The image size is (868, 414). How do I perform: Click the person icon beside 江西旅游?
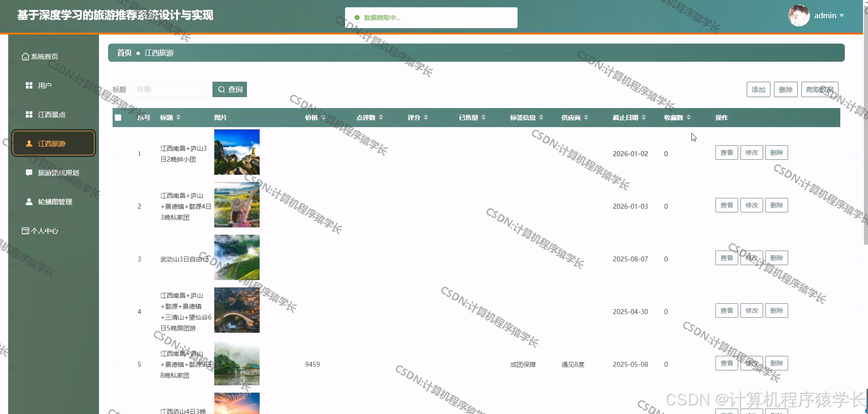[29, 143]
